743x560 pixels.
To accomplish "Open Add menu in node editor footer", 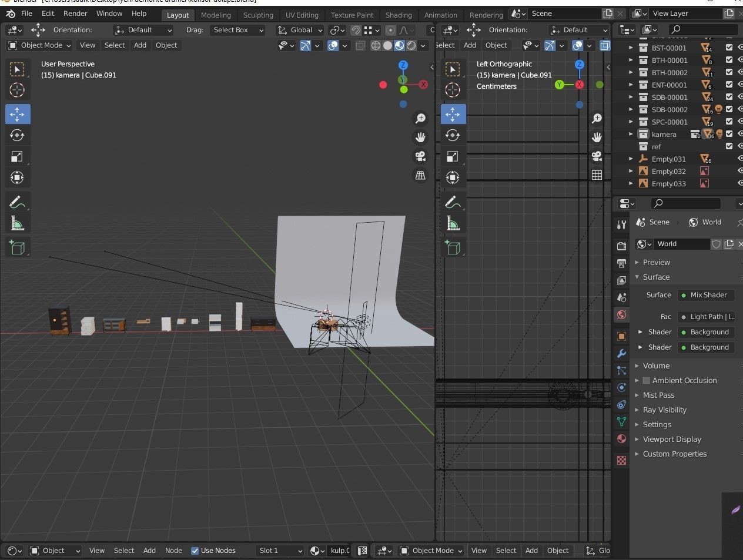I will pyautogui.click(x=149, y=551).
